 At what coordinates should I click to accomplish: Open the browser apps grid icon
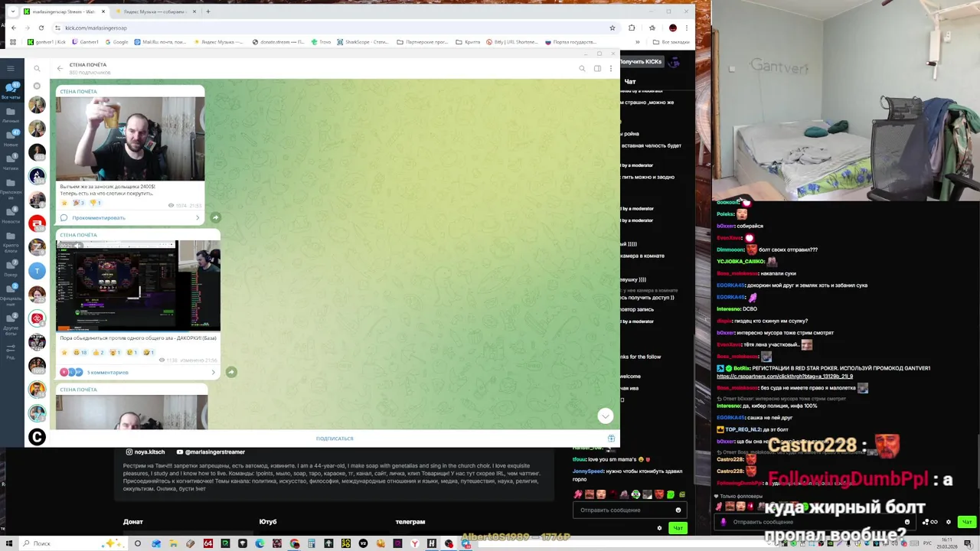pos(13,42)
